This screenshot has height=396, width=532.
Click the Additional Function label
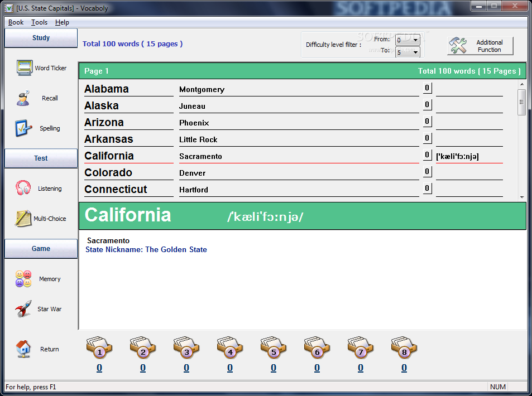(x=489, y=46)
